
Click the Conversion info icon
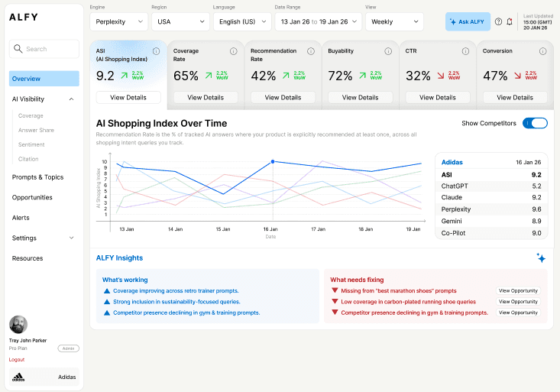coord(543,51)
